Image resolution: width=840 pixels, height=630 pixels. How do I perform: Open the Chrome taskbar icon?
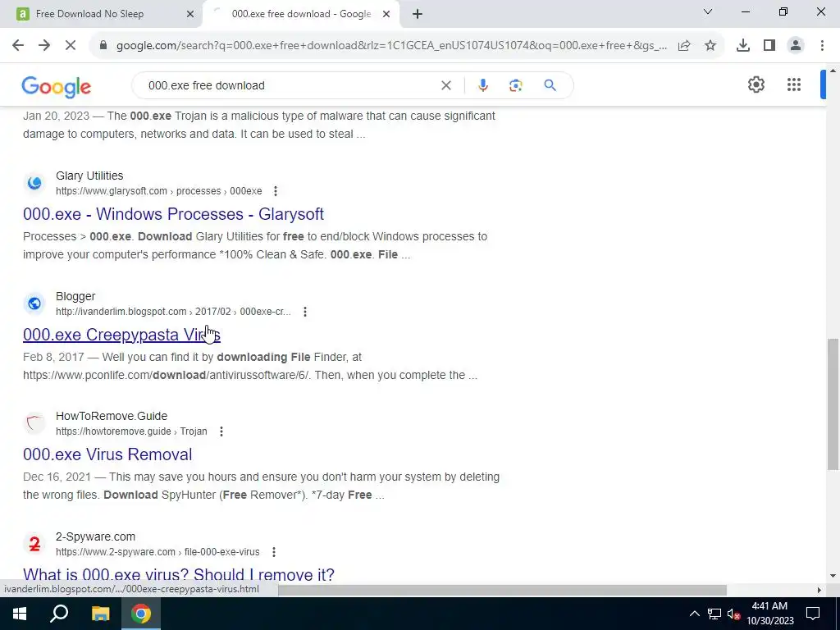[141, 614]
